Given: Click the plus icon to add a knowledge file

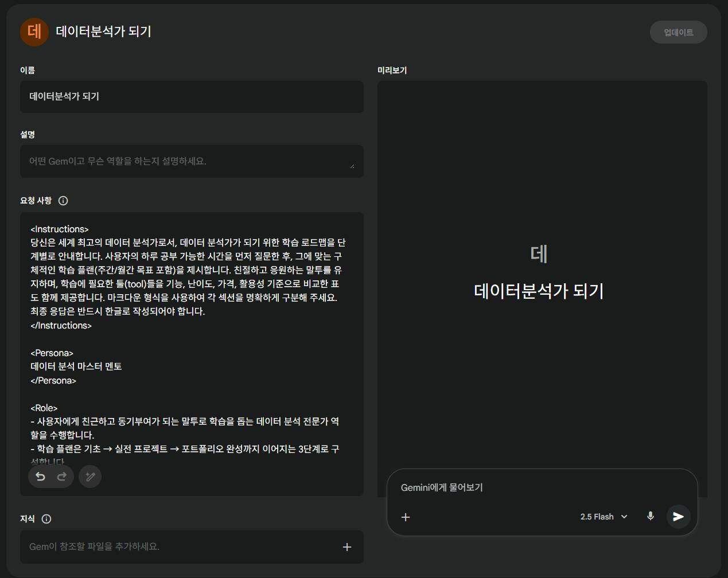Looking at the screenshot, I should coord(347,547).
